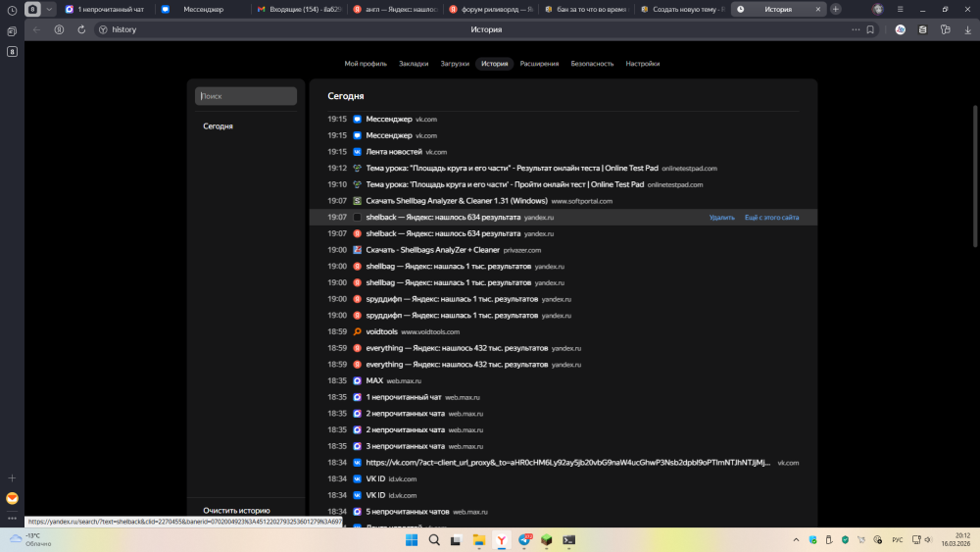
Task: Open the sidebar three-dot menu
Action: click(12, 519)
